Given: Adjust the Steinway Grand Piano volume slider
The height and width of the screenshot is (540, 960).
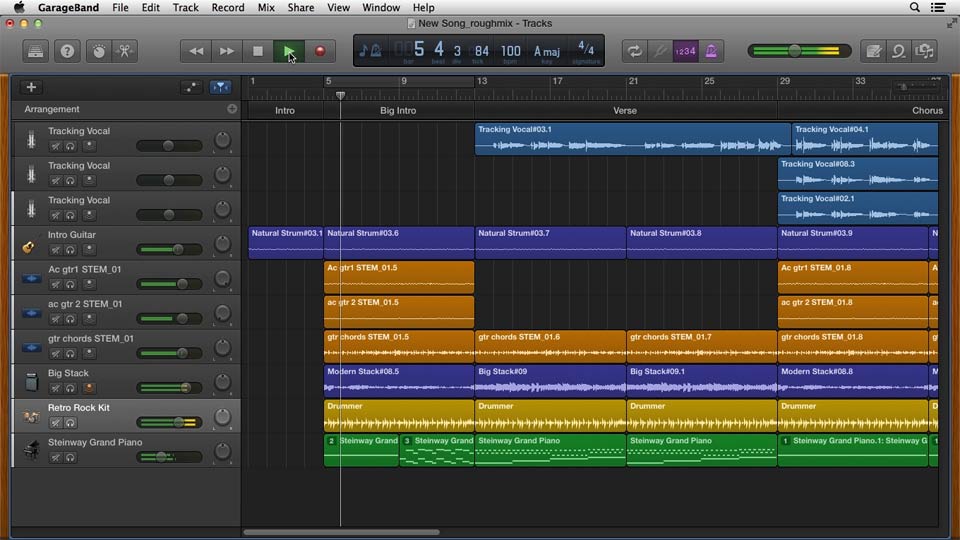Looking at the screenshot, I should [x=170, y=457].
